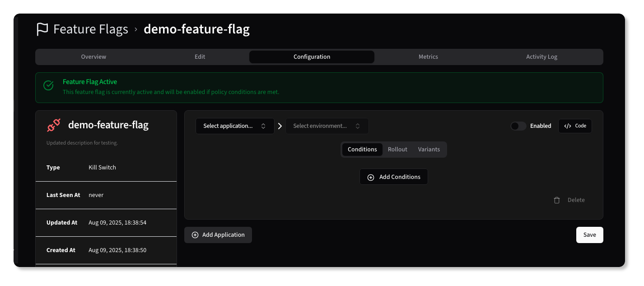Click the plus icon on Add Application
Viewport: 644px width, 286px height.
click(x=195, y=234)
